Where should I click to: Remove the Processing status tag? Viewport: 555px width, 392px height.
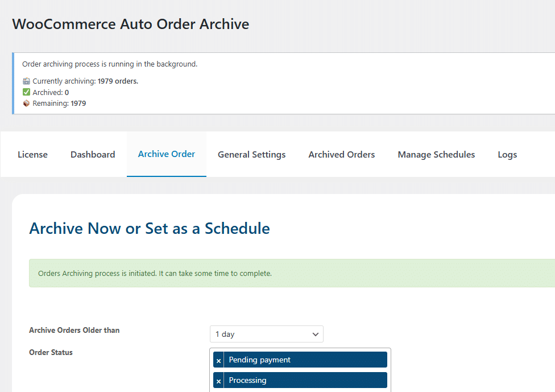218,381
